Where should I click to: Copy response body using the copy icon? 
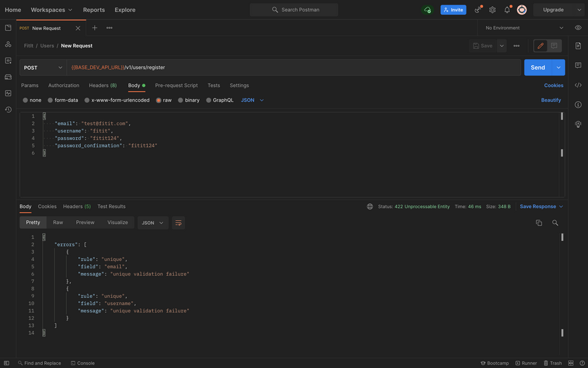point(539,223)
